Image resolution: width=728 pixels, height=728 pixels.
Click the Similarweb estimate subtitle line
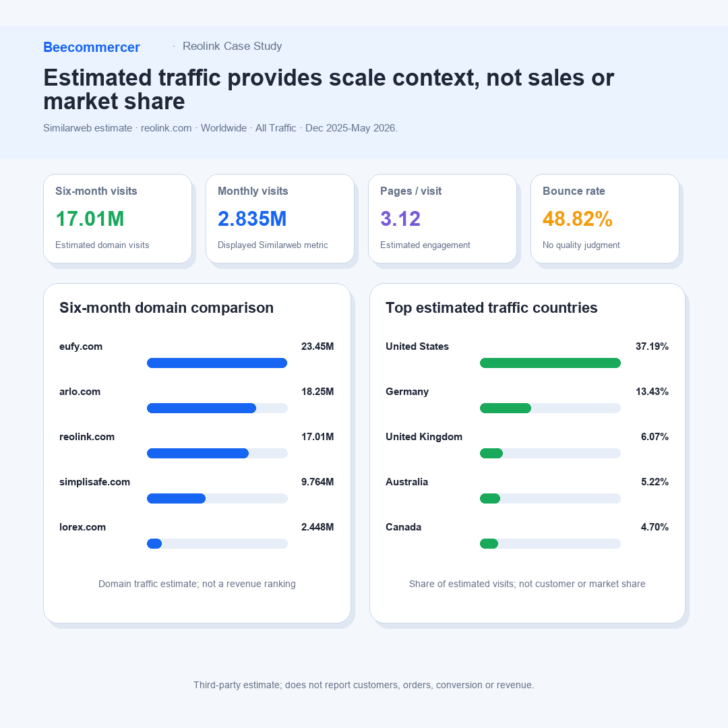tap(220, 128)
